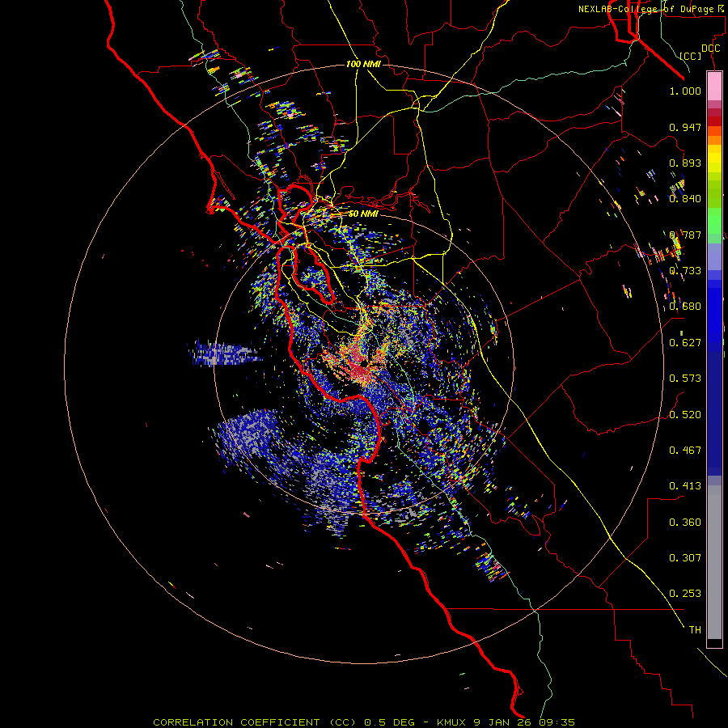Viewport: 728px width, 728px height.
Task: Click the gray low-value band in the legend
Action: click(x=714, y=562)
